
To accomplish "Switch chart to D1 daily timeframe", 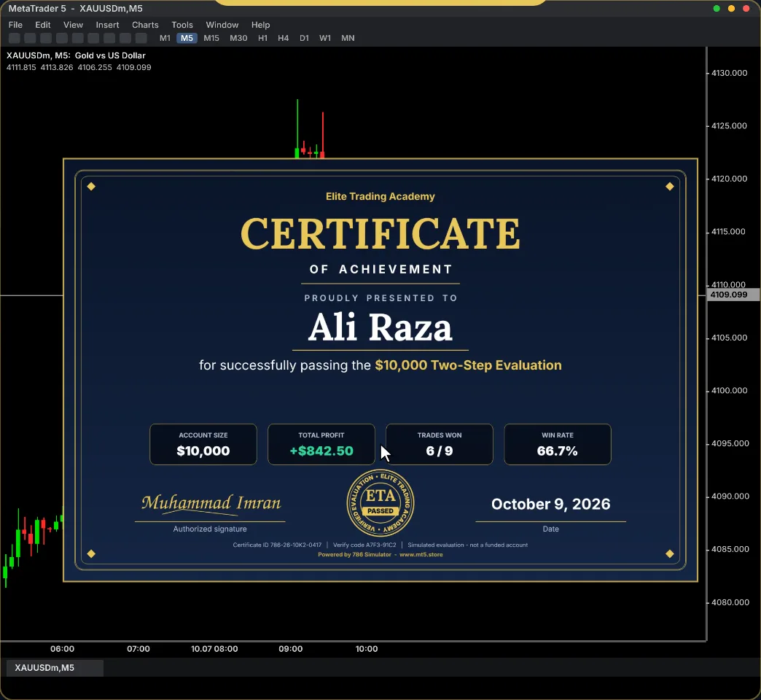I will pos(304,38).
